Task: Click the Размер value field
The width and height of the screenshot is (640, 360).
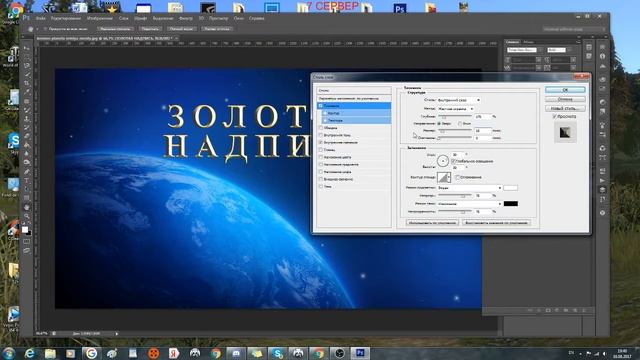Action: 483,131
